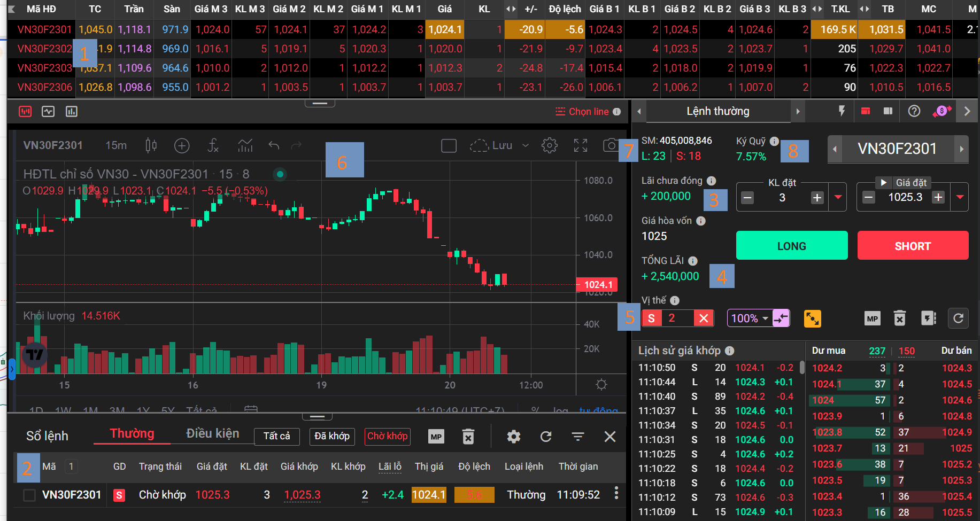Open the Giá đặt red dropdown arrow
980x521 pixels.
960,197
